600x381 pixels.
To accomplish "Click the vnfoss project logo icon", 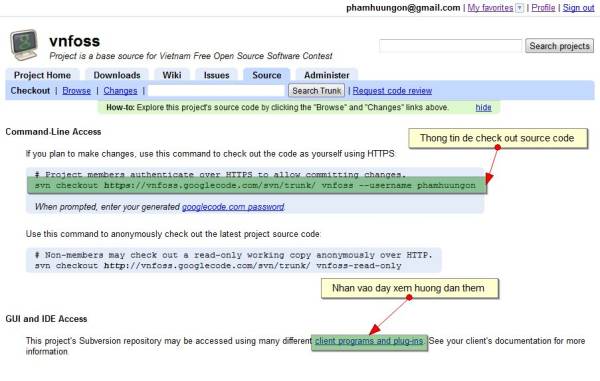I will [x=24, y=45].
